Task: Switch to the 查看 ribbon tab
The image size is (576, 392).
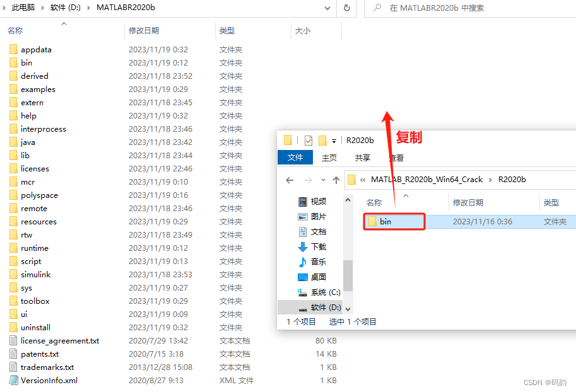Action: click(x=395, y=158)
